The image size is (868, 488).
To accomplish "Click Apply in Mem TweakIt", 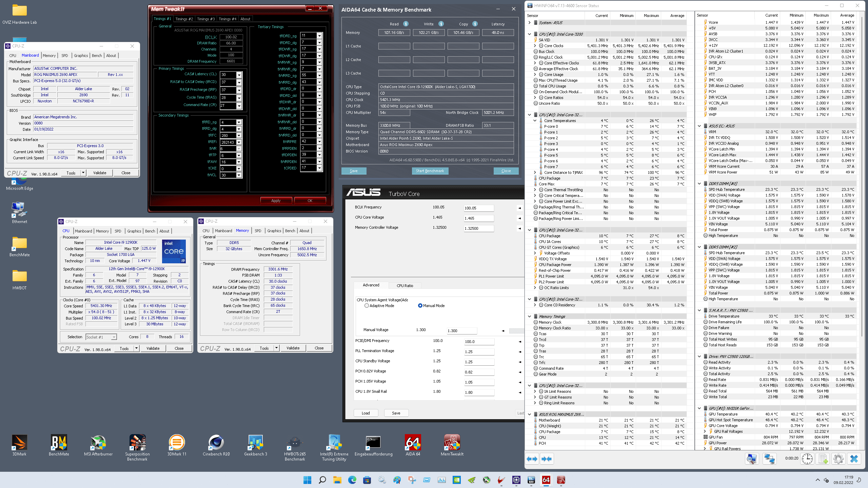I will pos(276,201).
